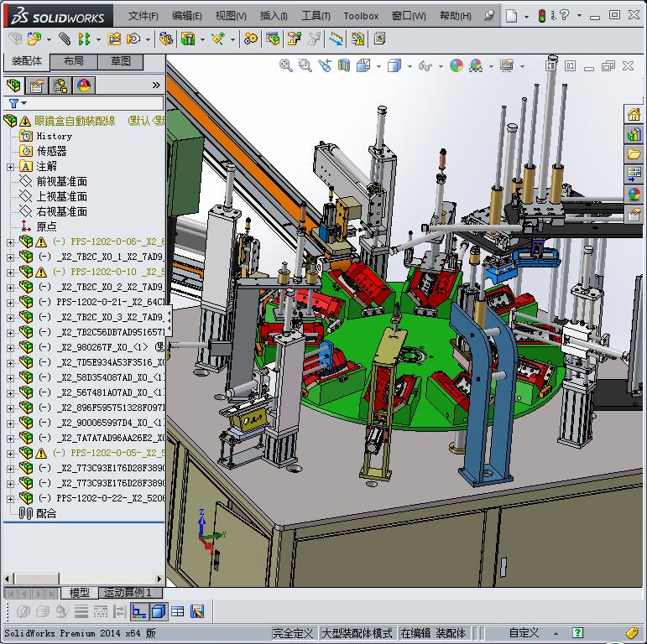
Task: Open the 文件(F) menu
Action: click(x=143, y=16)
